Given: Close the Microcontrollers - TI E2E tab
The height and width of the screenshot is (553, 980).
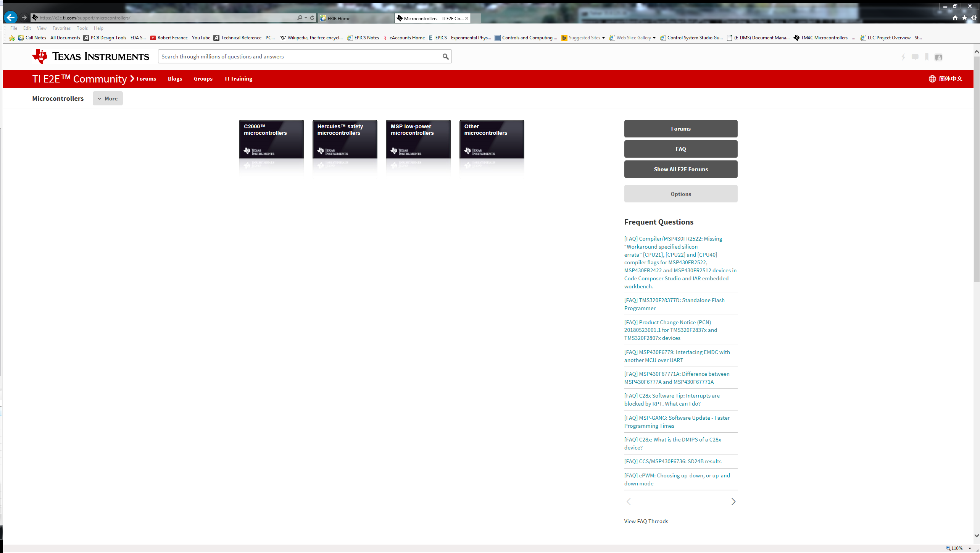Looking at the screenshot, I should pos(466,18).
